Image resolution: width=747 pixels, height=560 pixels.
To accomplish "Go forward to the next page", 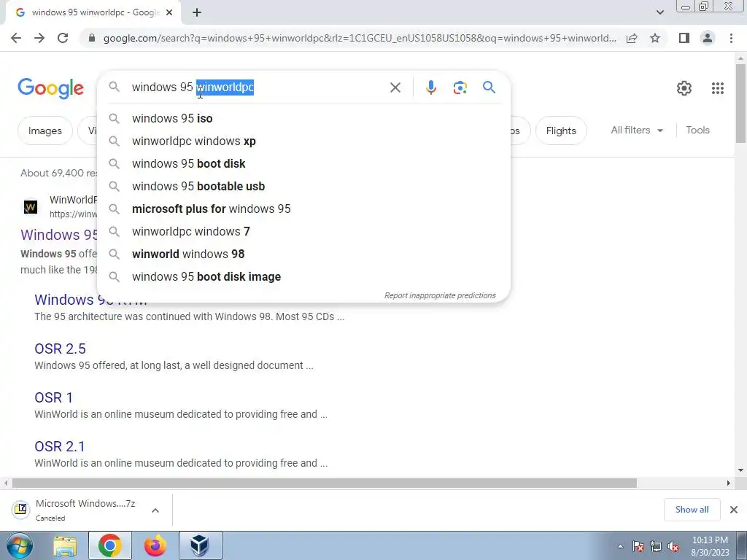I will [39, 38].
